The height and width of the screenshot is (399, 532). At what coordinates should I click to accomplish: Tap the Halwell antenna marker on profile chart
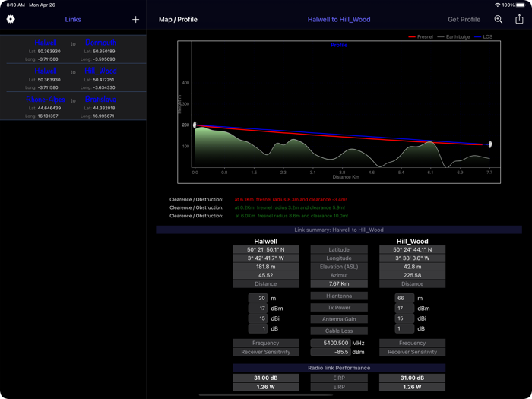point(195,125)
